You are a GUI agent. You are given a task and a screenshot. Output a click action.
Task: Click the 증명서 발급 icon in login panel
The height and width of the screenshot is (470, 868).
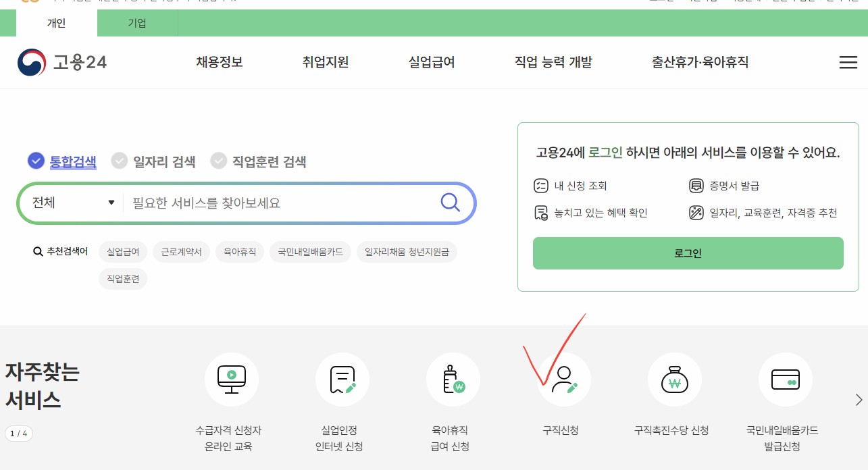[x=695, y=186]
